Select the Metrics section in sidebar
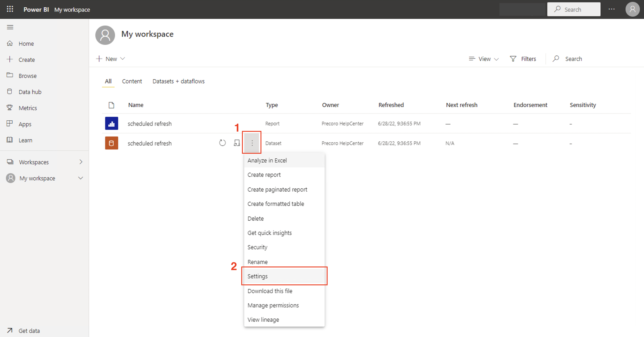 point(28,108)
